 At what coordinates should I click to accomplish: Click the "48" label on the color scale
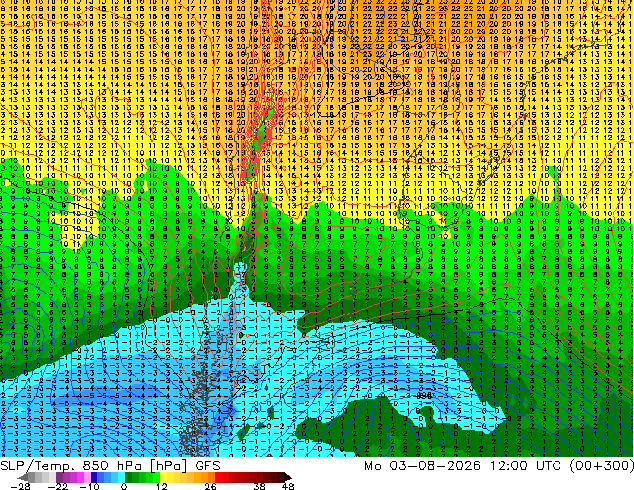coord(288,486)
